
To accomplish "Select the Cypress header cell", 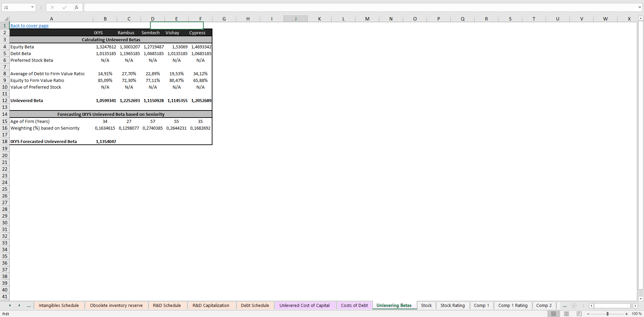I will click(200, 33).
